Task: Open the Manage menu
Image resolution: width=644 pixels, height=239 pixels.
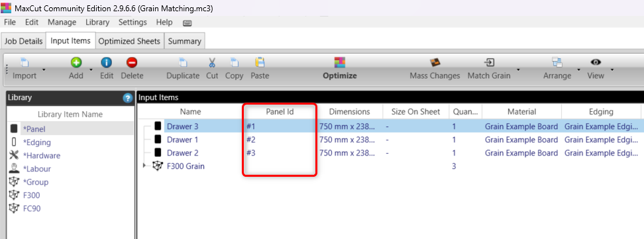Action: click(x=62, y=22)
